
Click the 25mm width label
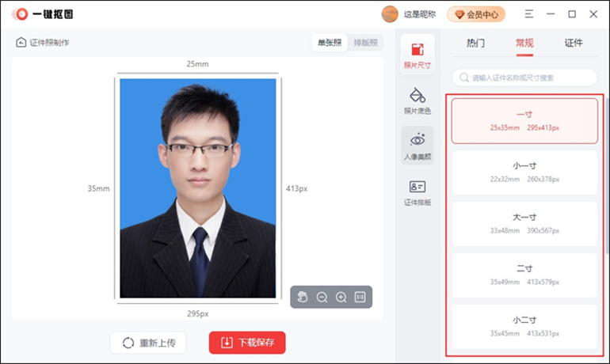click(x=197, y=64)
